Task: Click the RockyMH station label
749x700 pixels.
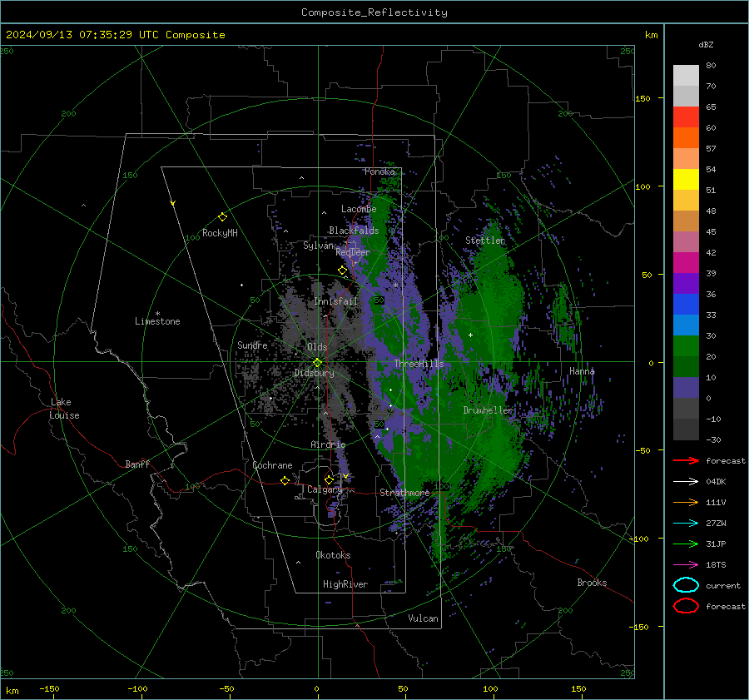Action: click(x=220, y=233)
